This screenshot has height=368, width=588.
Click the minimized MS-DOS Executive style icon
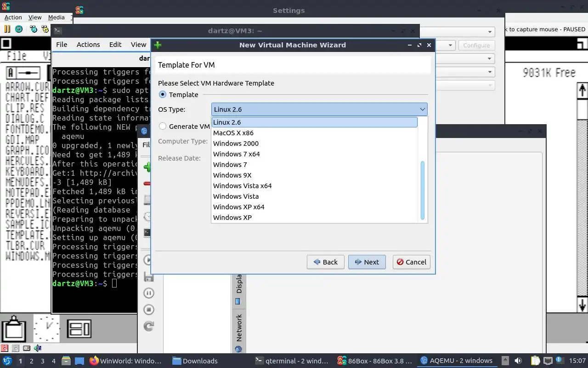79,329
